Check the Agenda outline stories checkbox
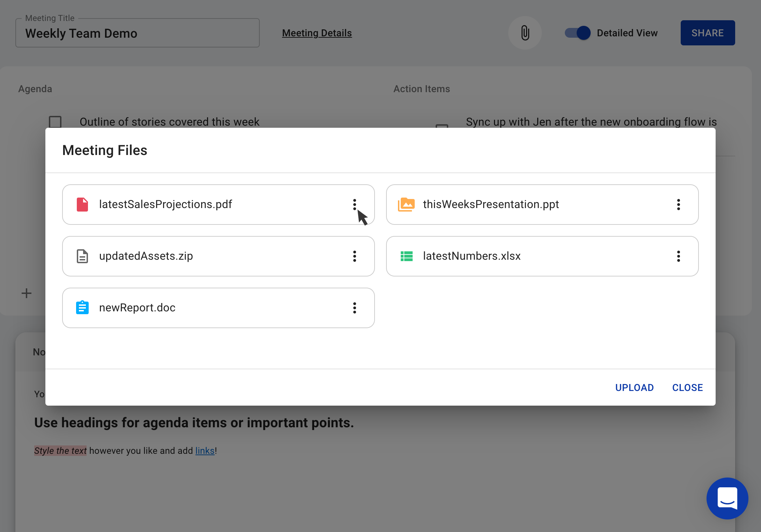 56,122
